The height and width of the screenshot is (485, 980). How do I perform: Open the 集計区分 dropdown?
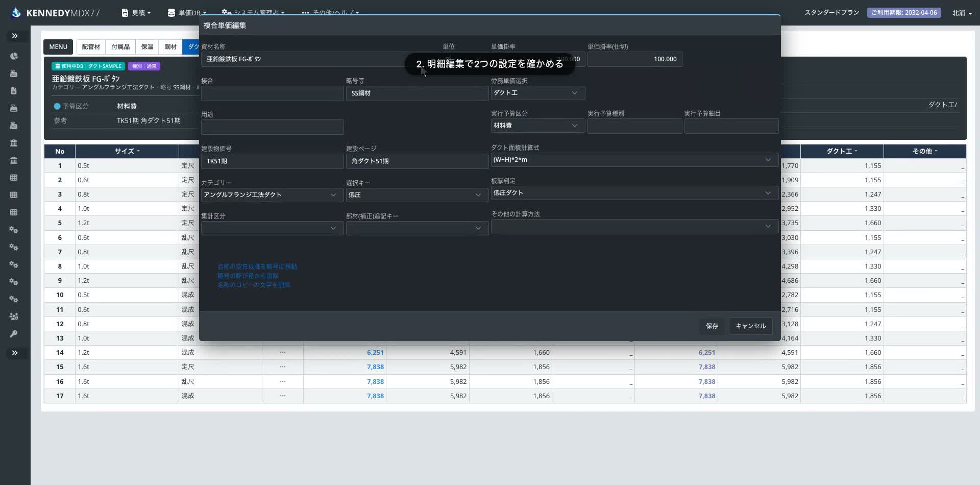pos(272,228)
